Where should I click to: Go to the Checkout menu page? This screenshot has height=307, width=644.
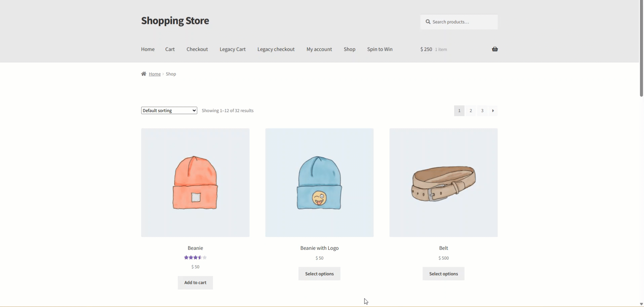point(197,49)
